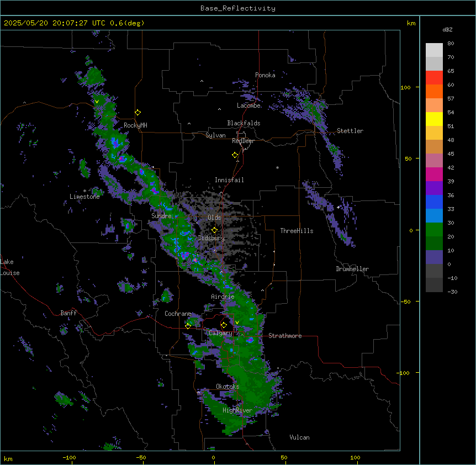This screenshot has width=476, height=465.
Task: Click the Sylvan town label
Action: coord(215,135)
